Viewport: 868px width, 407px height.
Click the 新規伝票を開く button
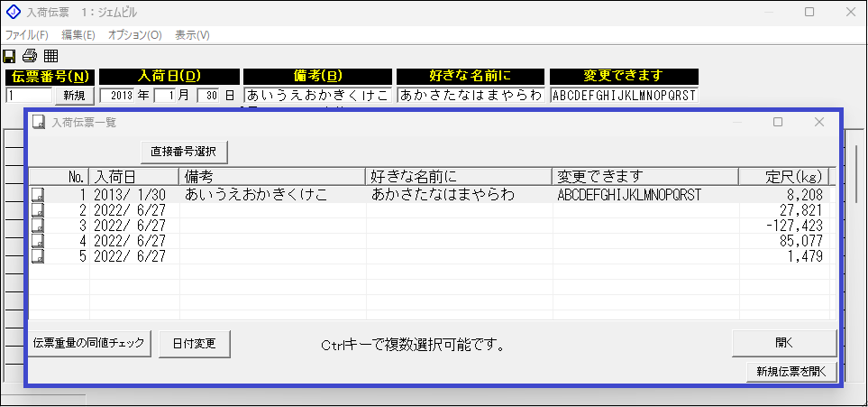click(x=792, y=372)
